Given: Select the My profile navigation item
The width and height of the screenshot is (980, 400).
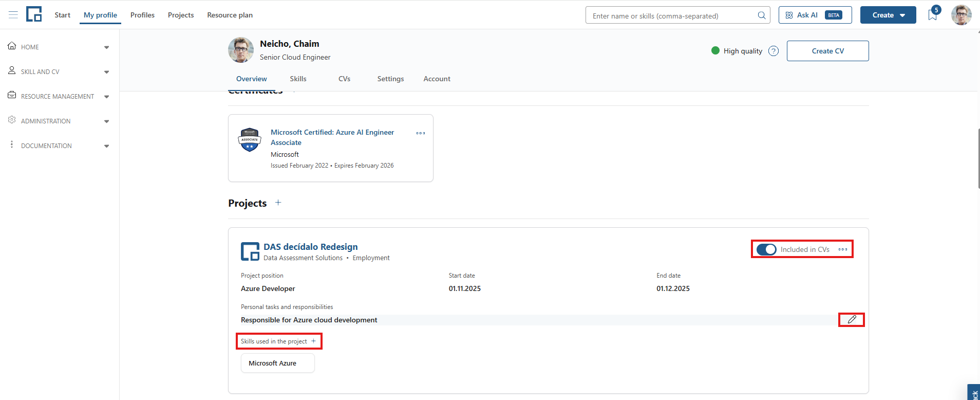Looking at the screenshot, I should point(101,15).
